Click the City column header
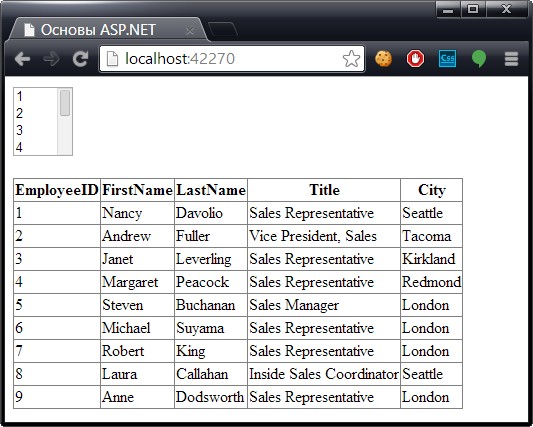 (431, 190)
